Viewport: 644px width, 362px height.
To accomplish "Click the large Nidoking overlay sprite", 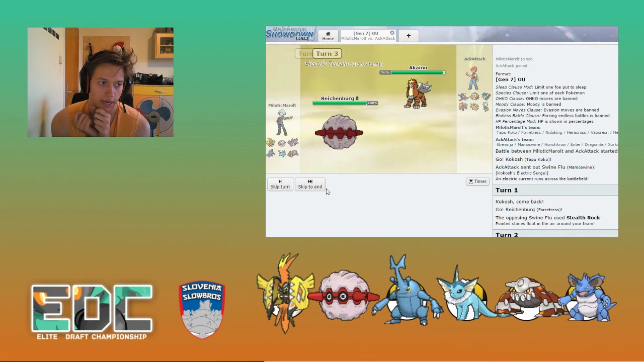I will pos(589,298).
